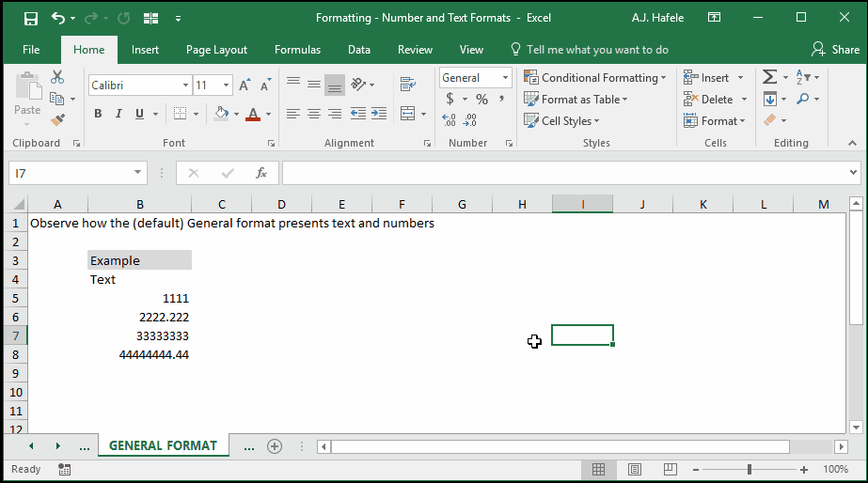Image resolution: width=868 pixels, height=483 pixels.
Task: Set Middle Align for the cell
Action: click(314, 84)
